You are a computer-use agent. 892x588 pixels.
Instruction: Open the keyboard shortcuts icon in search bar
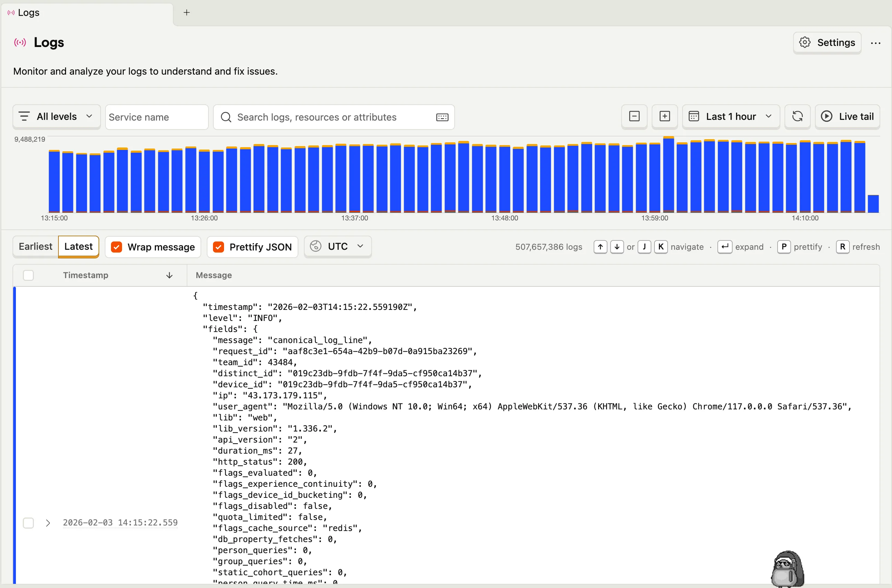442,117
